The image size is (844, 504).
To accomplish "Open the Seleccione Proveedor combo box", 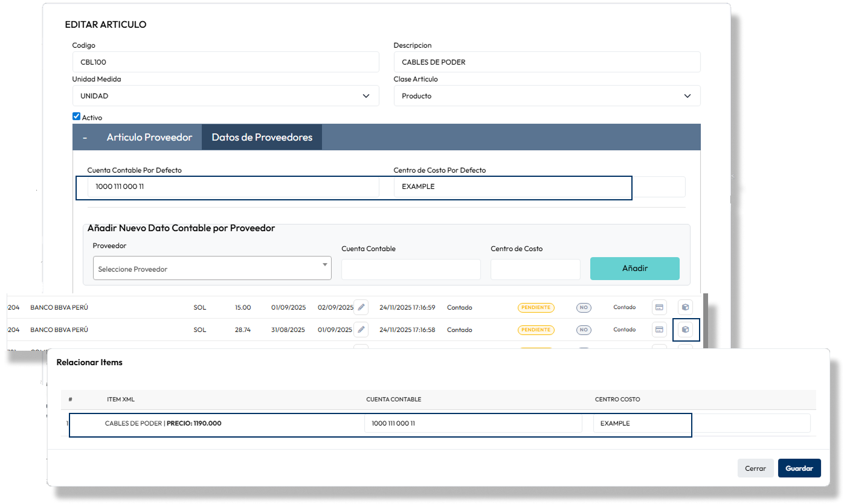I will click(212, 269).
